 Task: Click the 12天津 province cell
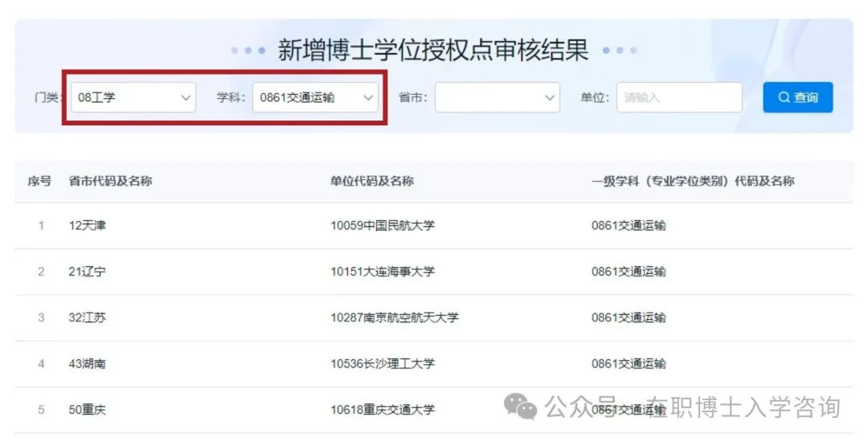pyautogui.click(x=87, y=226)
